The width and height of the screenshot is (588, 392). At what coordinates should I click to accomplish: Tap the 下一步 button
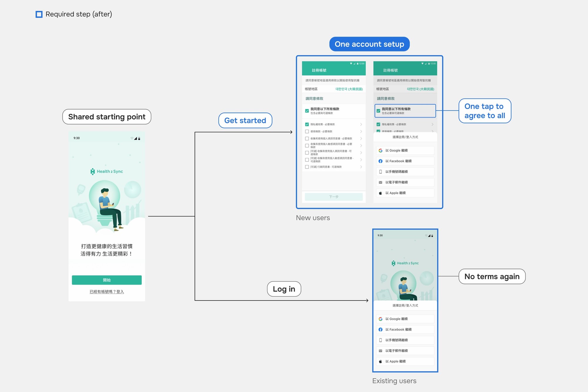point(334,197)
